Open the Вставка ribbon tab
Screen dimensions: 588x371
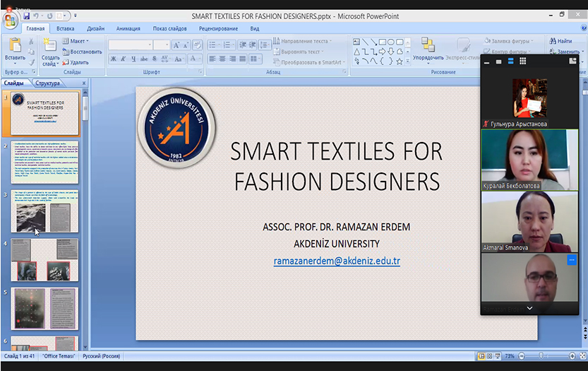coord(65,28)
